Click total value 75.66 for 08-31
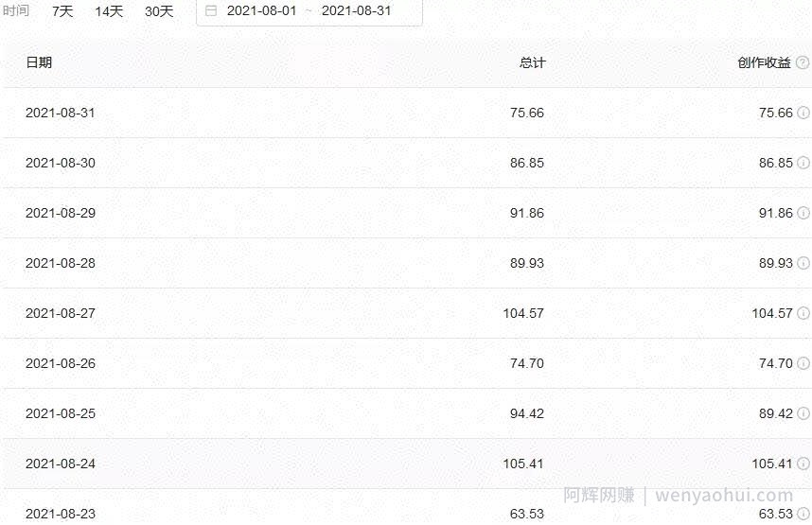The height and width of the screenshot is (525, 812). pos(526,113)
